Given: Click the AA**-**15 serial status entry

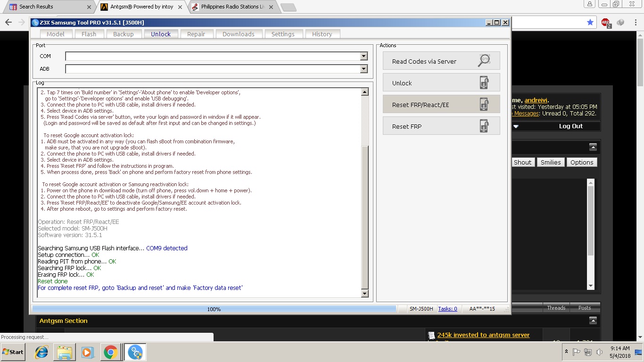Looking at the screenshot, I should click(x=482, y=309).
